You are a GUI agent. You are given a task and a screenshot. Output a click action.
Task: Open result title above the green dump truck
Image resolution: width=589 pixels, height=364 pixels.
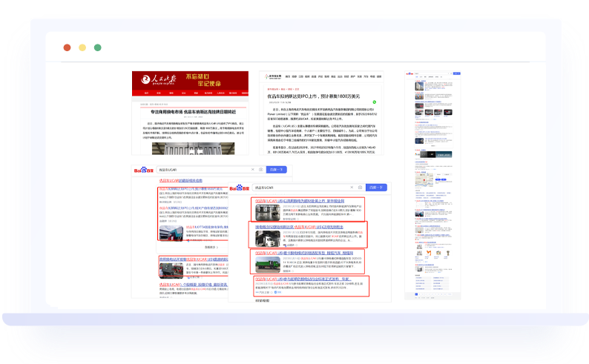click(x=304, y=253)
